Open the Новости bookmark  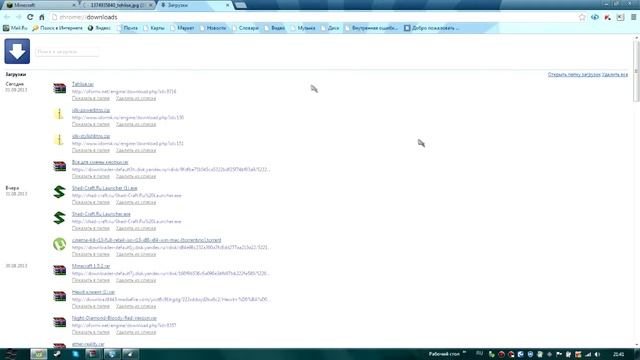(x=212, y=28)
